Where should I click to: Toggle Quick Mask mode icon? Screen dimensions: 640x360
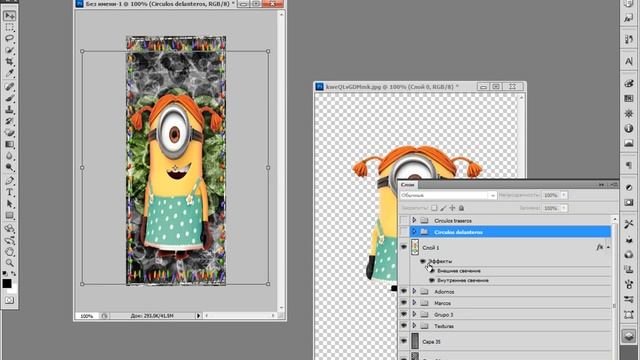click(x=9, y=300)
